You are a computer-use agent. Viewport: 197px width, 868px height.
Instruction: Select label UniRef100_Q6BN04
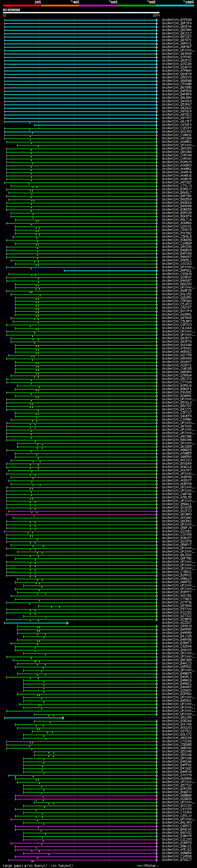[176, 795]
